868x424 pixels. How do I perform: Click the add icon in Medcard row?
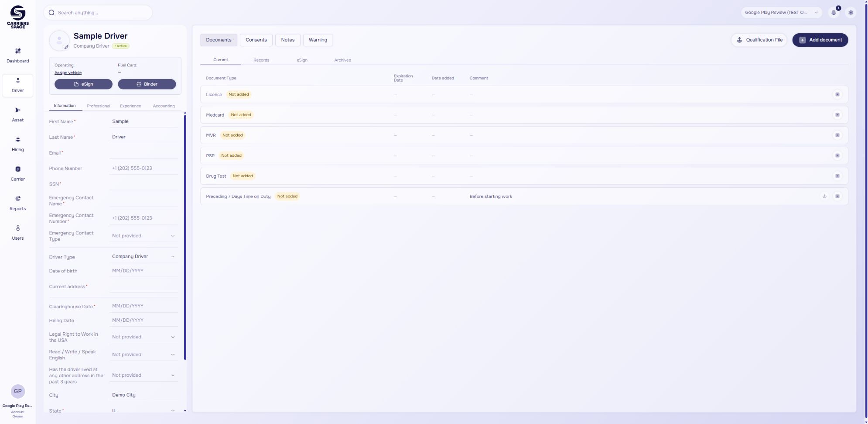coord(837,115)
